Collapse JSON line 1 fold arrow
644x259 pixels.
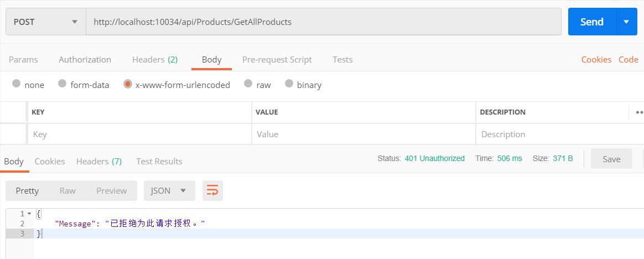coord(29,214)
